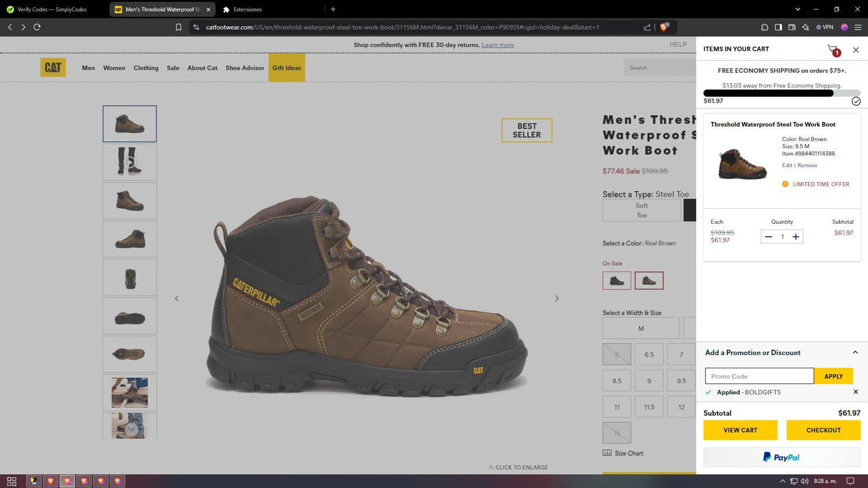Open the Men menu

click(x=89, y=68)
